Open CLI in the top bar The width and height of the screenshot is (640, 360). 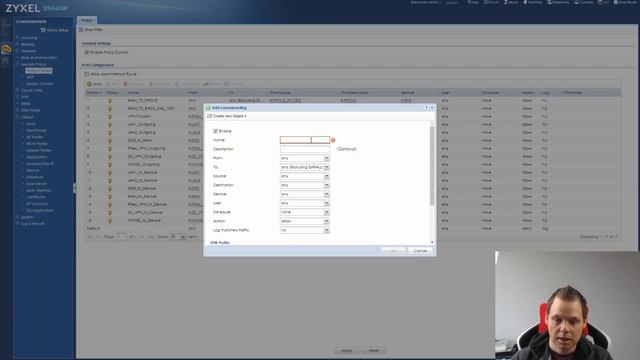pos(603,2)
